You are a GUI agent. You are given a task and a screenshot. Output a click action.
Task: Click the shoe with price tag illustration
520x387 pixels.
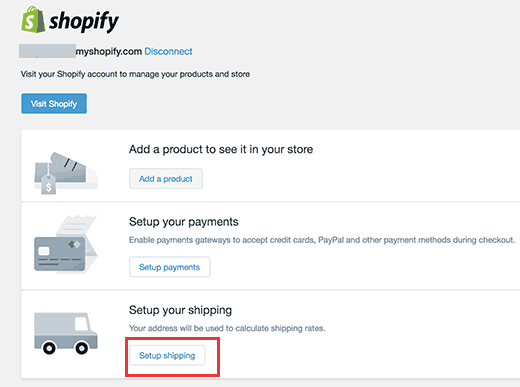[x=66, y=173]
